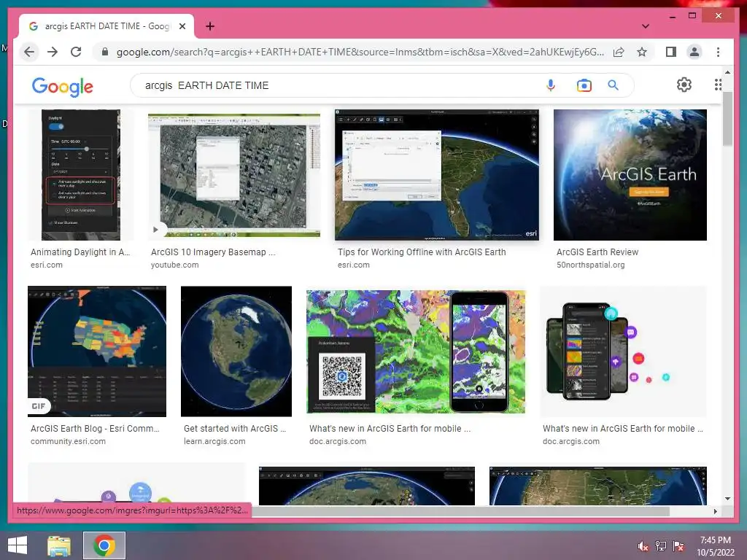Bookmark this tab with the star icon
The height and width of the screenshot is (560, 747).
tap(642, 52)
